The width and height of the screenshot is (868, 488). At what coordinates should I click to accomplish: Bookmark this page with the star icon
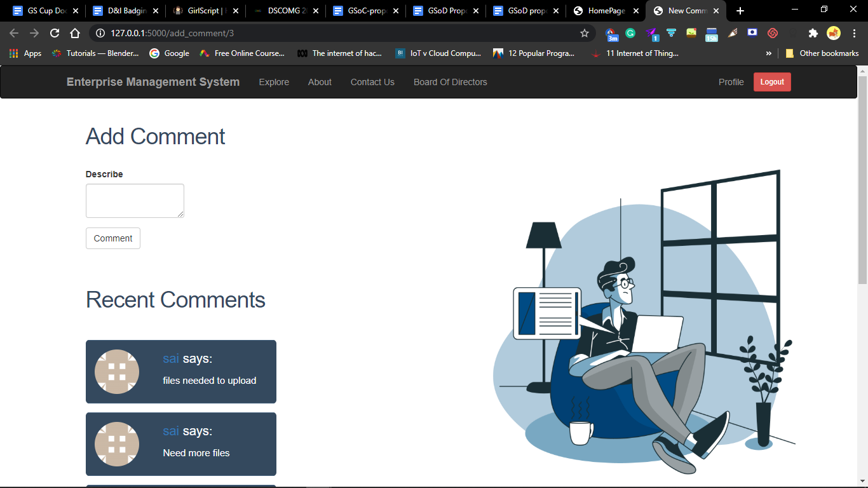click(585, 33)
